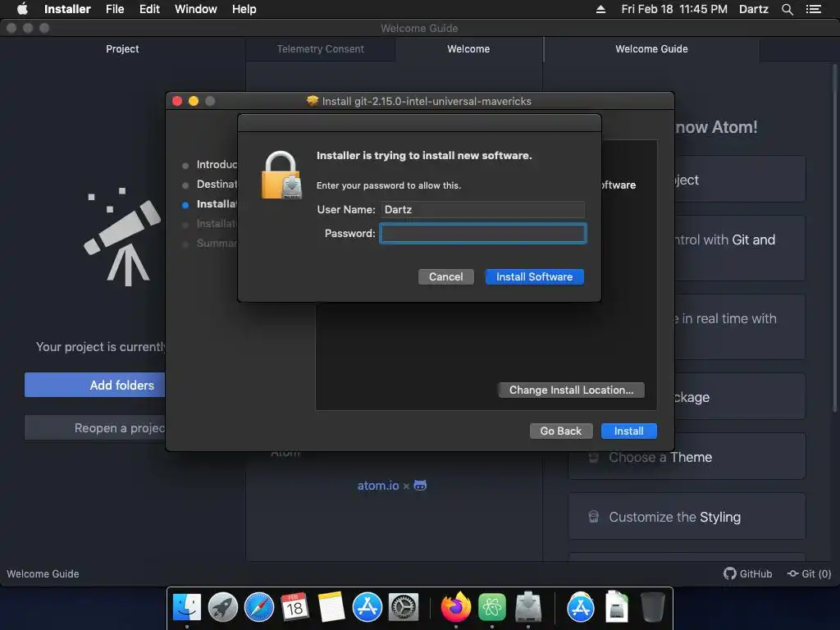Expand the Customize the Styling card
840x630 pixels.
687,517
